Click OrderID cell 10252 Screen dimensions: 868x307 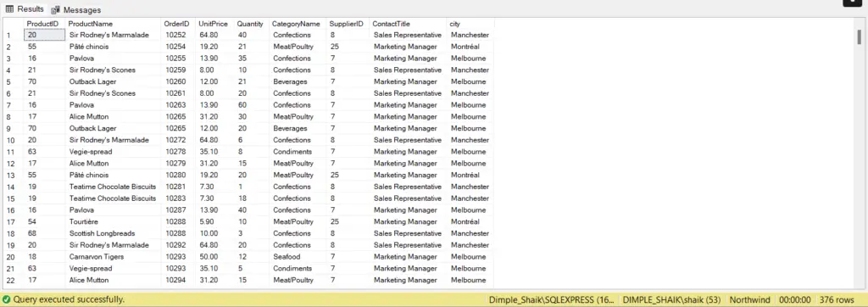click(178, 35)
